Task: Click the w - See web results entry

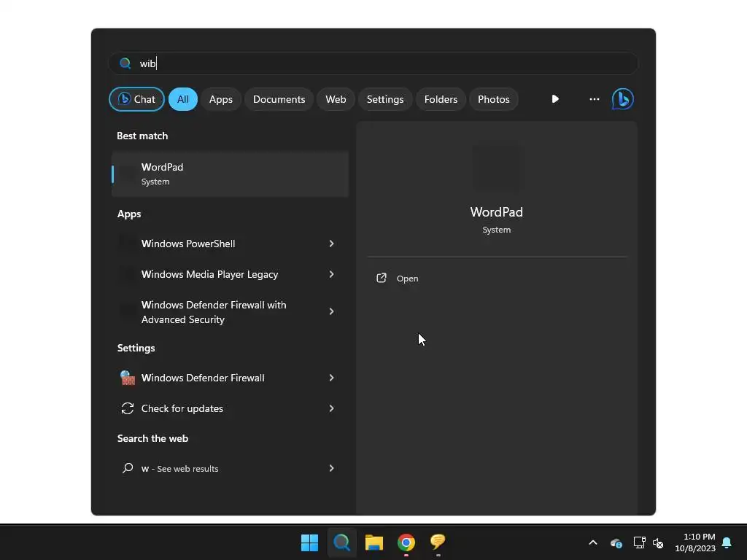Action: click(x=230, y=468)
